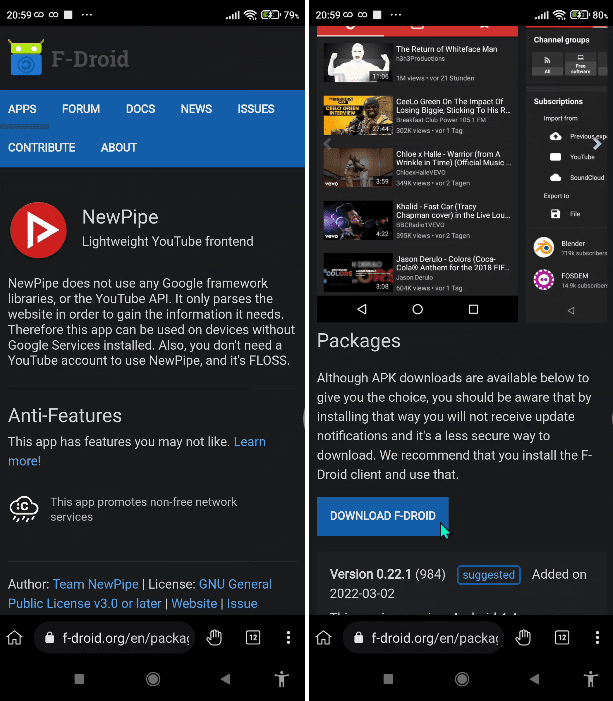This screenshot has height=701, width=613.
Task: Show previous screenshot with left chevron
Action: tap(327, 144)
